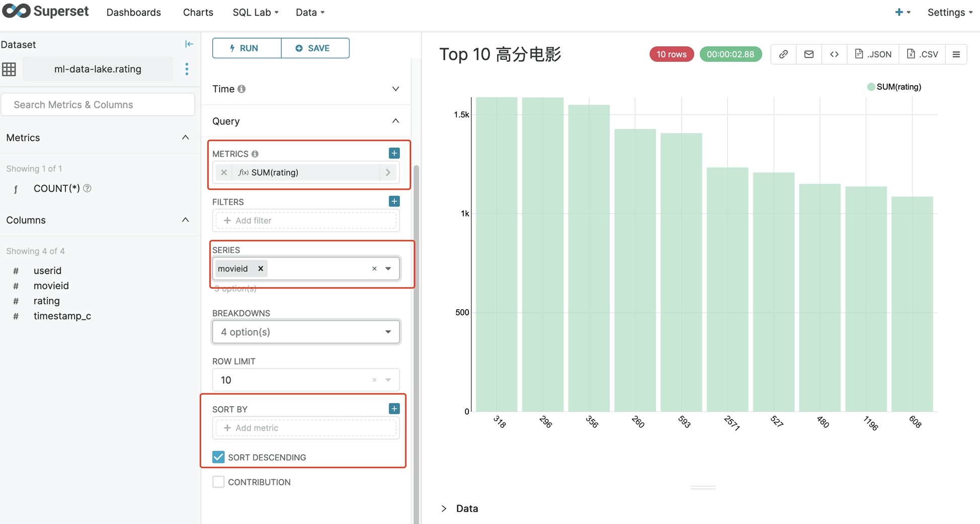Toggle the SUM(rating) legend series
The width and height of the screenshot is (980, 524).
(894, 87)
